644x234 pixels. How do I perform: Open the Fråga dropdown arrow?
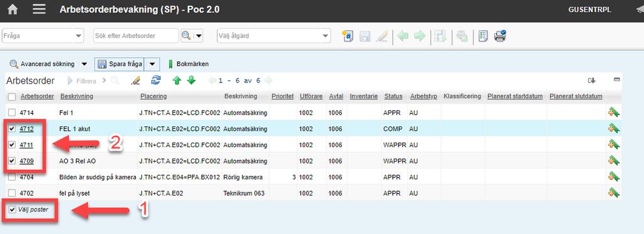coord(79,36)
